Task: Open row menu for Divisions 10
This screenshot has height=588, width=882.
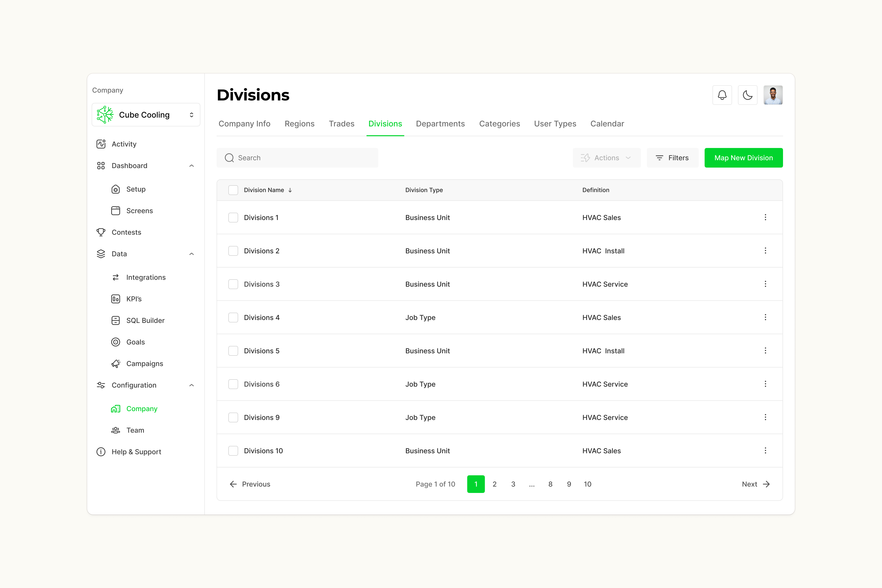Action: point(765,450)
